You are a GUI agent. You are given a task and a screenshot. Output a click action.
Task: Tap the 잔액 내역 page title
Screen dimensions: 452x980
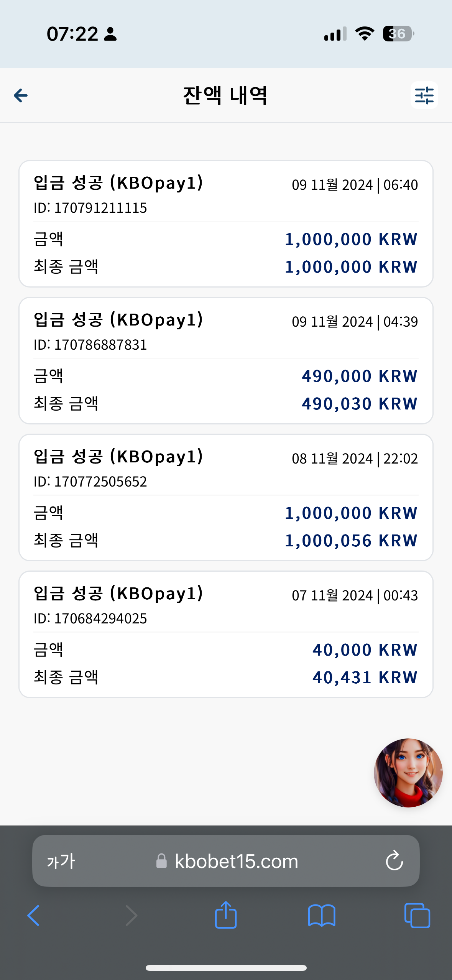tap(225, 95)
